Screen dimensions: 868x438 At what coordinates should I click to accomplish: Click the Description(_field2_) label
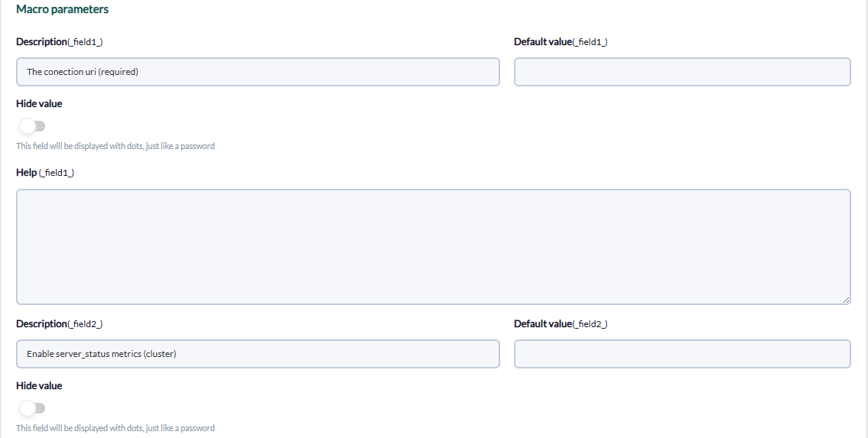(59, 324)
